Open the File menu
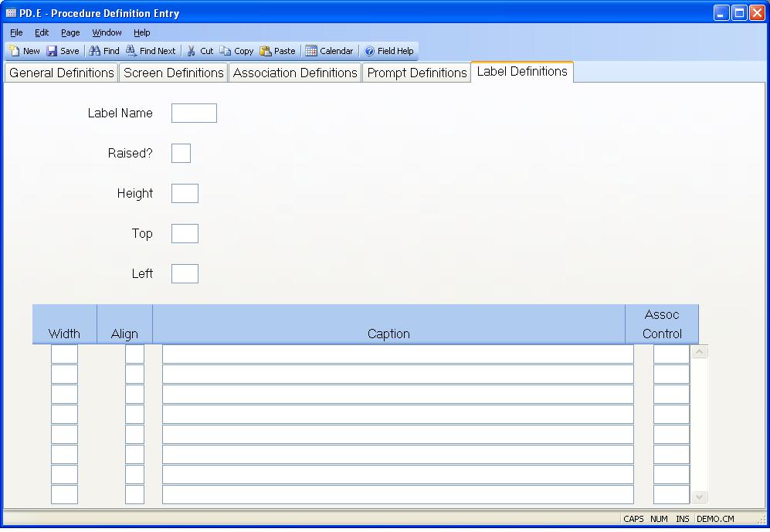The image size is (770, 532). click(x=16, y=32)
